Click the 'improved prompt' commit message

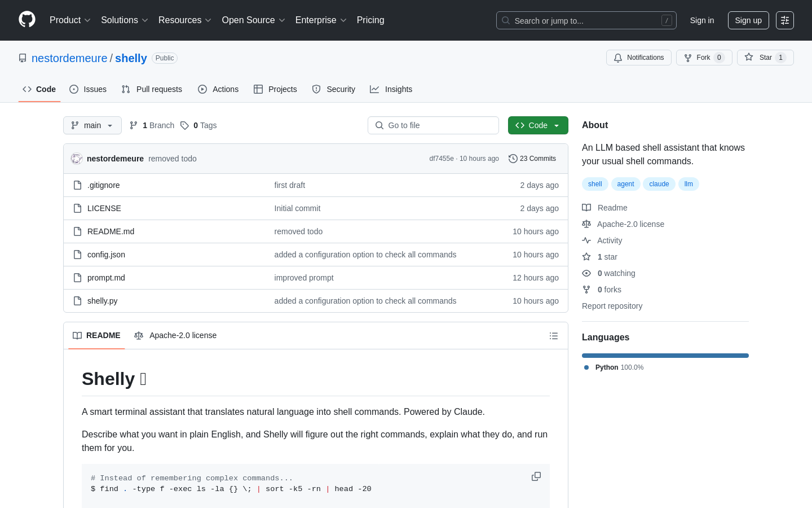pos(304,278)
